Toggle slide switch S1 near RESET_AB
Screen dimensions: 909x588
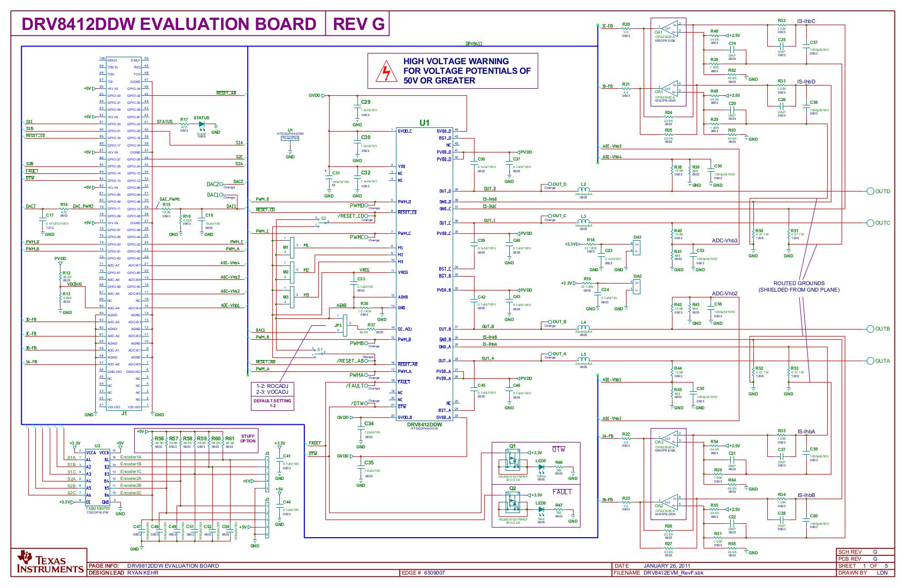point(320,352)
